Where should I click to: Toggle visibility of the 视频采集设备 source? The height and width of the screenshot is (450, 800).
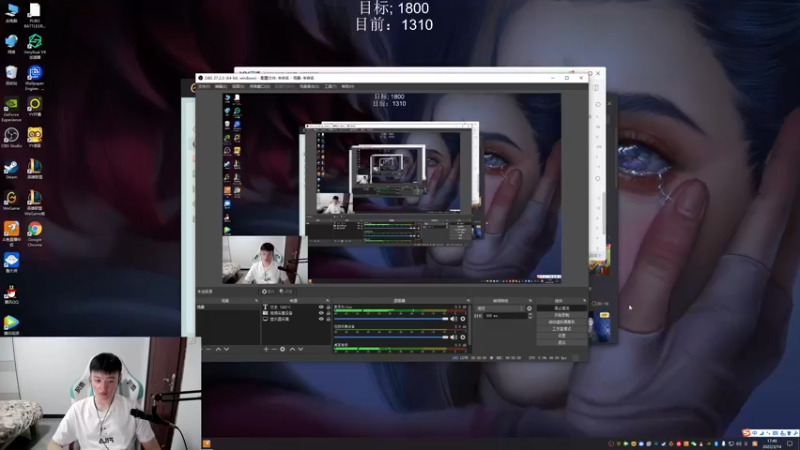coord(321,313)
